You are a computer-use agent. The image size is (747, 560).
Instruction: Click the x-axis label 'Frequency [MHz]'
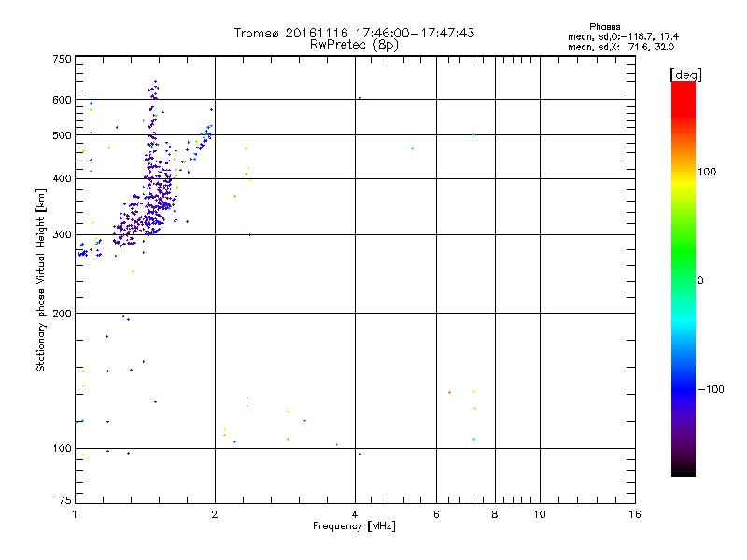click(354, 526)
